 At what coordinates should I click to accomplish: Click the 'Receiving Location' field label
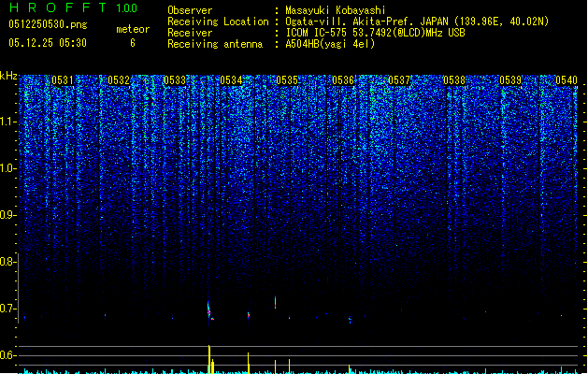click(x=218, y=22)
